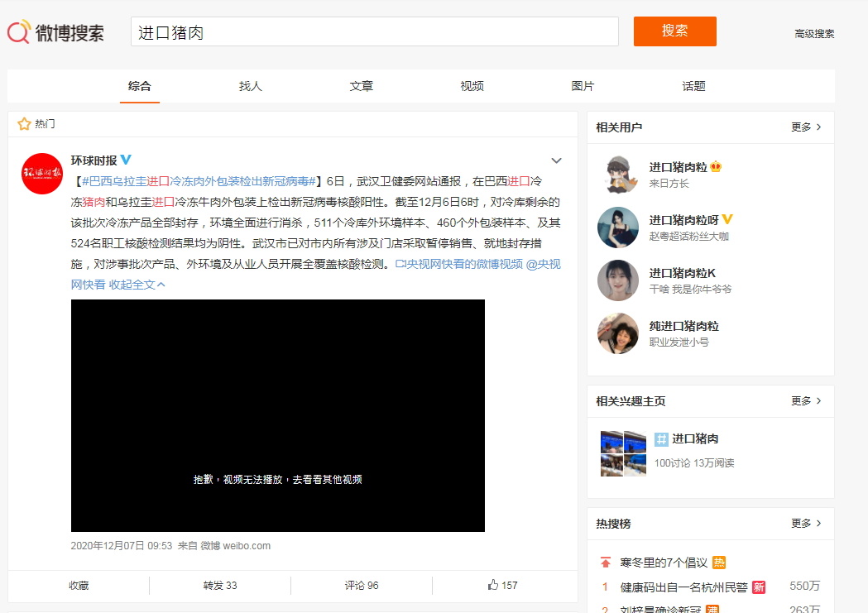The height and width of the screenshot is (613, 868).
Task: Click the unavailable video player area
Action: pyautogui.click(x=278, y=415)
